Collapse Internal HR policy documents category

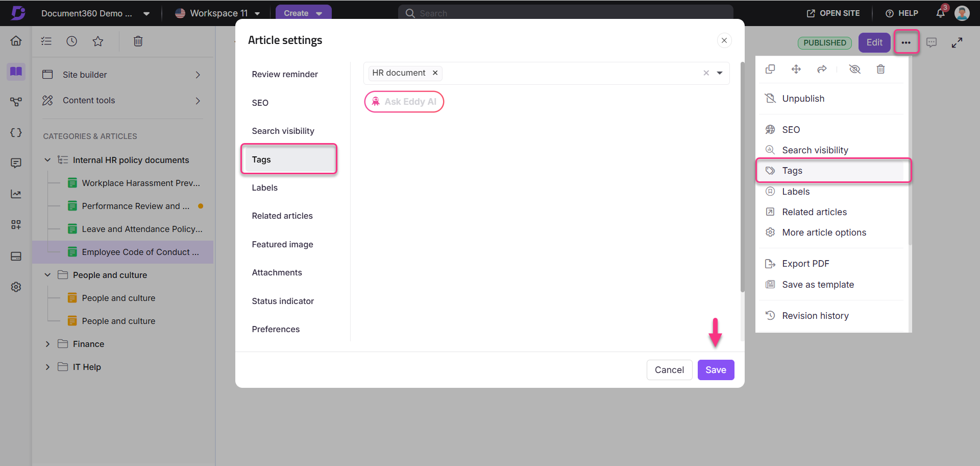pyautogui.click(x=47, y=160)
